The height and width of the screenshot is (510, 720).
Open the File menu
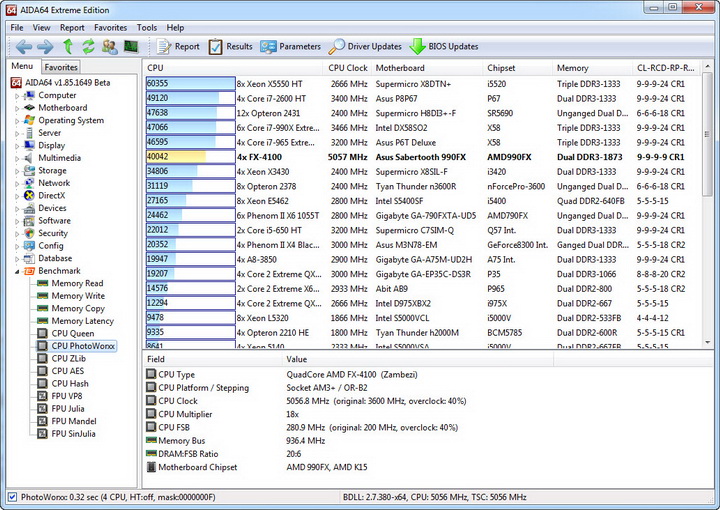17,28
